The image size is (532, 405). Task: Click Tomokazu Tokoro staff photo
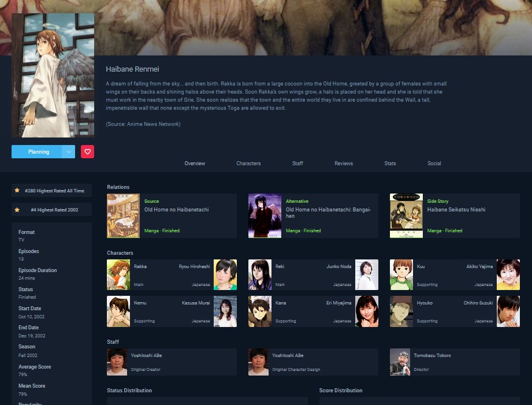click(x=400, y=362)
